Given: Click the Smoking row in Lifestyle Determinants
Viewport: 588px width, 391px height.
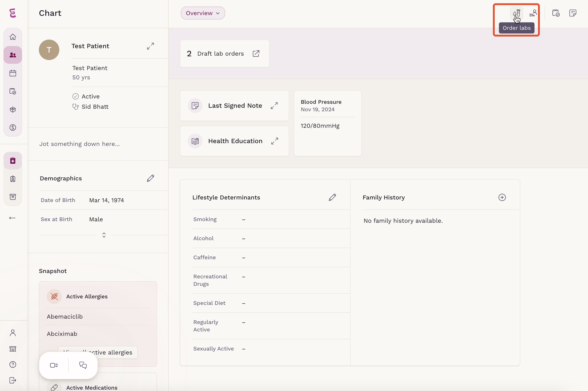Looking at the screenshot, I should click(271, 219).
